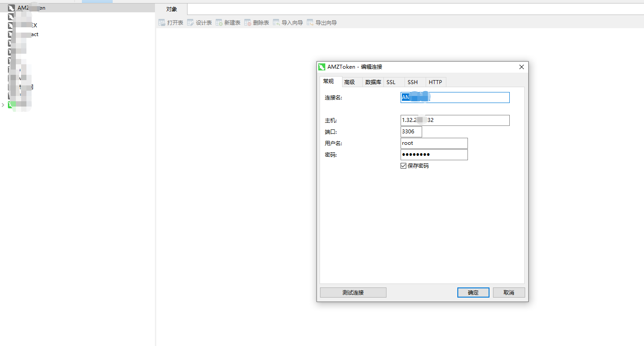Click the green connection icon in the tree
644x346 pixels.
(11, 105)
